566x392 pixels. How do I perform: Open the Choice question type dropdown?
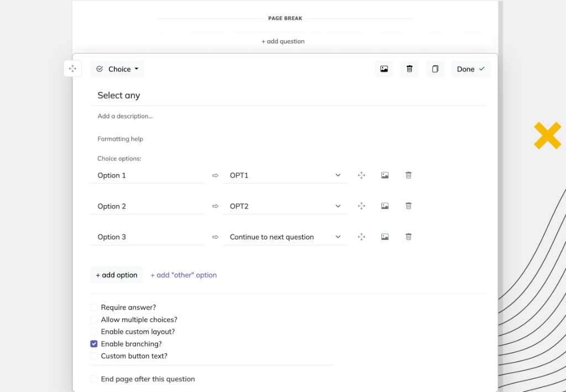click(x=117, y=69)
